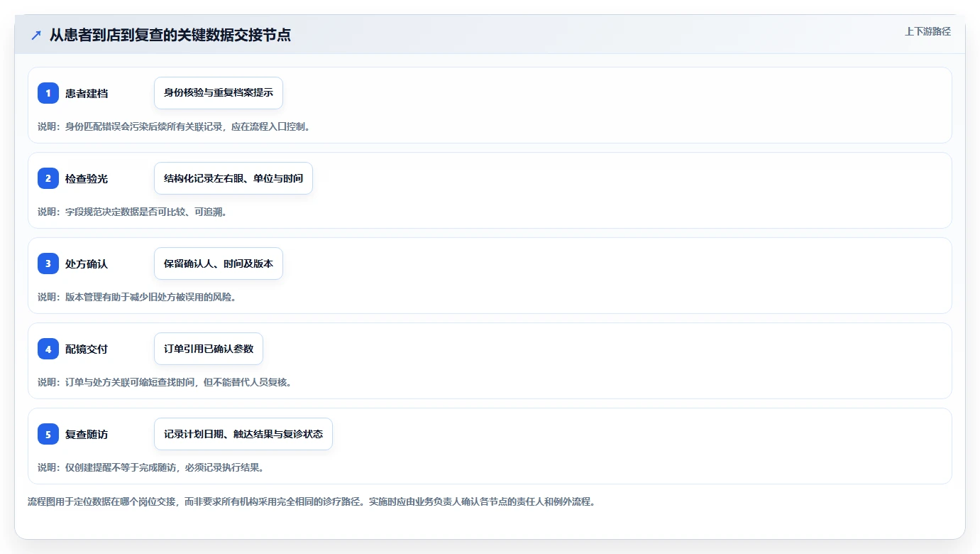Click the step 4 number badge
Viewport: 980px width, 554px height.
tap(48, 349)
